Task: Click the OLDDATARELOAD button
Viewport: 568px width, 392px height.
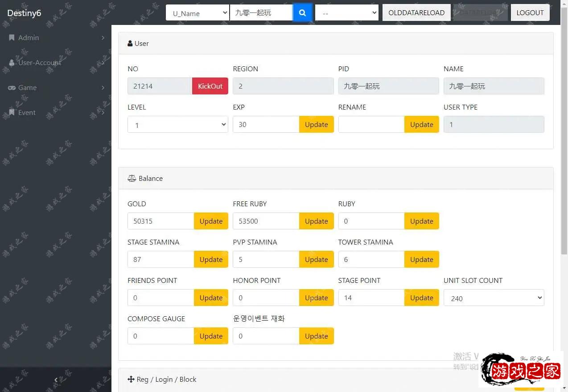Action: (416, 13)
